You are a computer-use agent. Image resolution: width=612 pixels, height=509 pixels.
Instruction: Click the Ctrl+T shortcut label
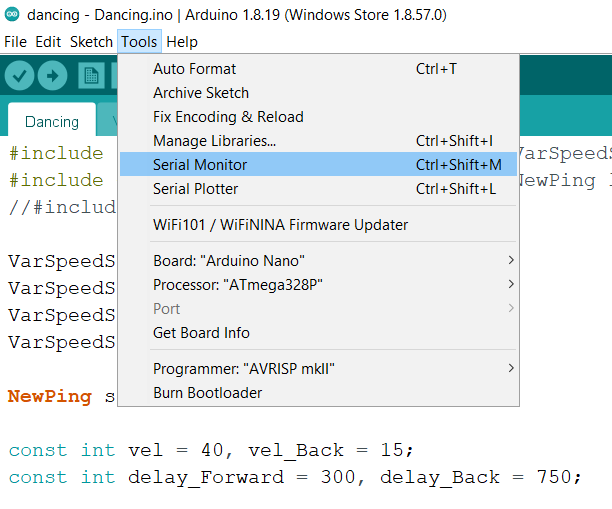[436, 69]
